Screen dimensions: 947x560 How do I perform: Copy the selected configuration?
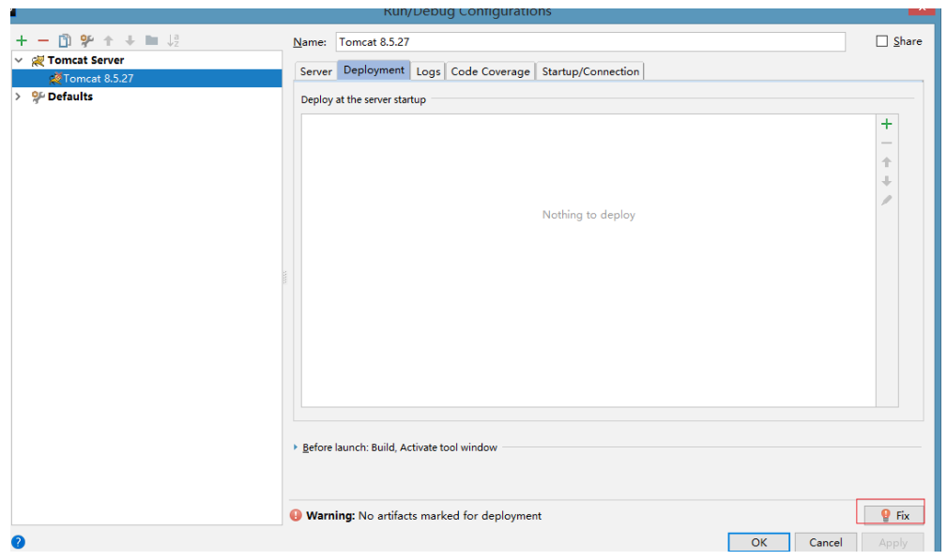click(x=65, y=40)
